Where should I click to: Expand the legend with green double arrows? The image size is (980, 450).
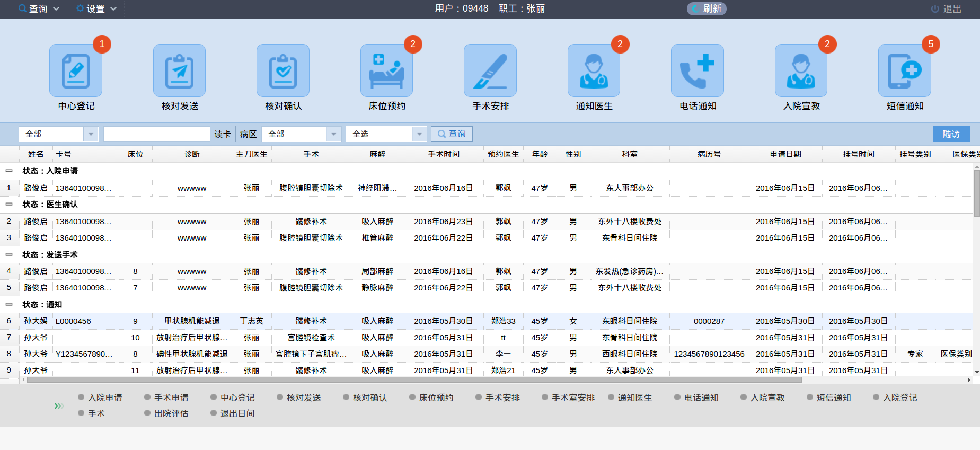58,406
